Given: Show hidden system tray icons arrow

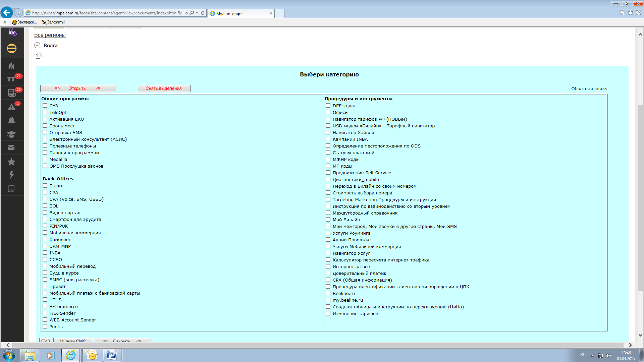Looking at the screenshot, I should [x=592, y=356].
